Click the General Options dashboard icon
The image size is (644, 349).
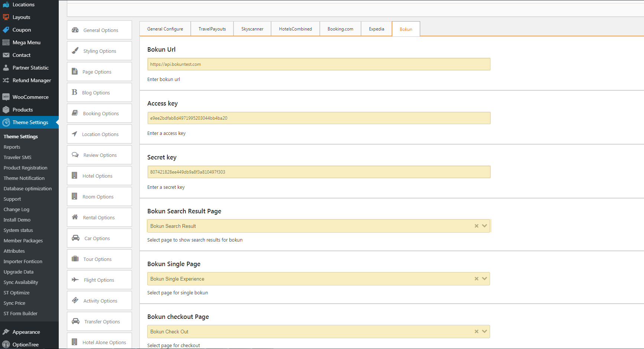pos(75,30)
